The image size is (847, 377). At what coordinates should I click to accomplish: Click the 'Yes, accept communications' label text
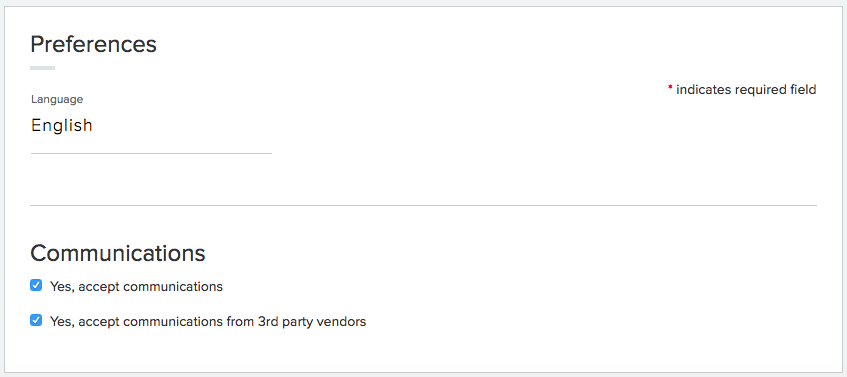point(136,286)
